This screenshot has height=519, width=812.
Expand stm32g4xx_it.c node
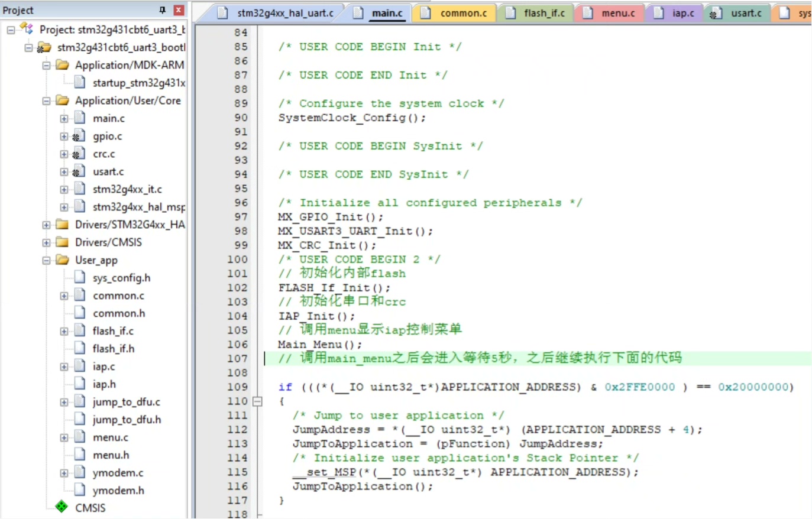64,189
